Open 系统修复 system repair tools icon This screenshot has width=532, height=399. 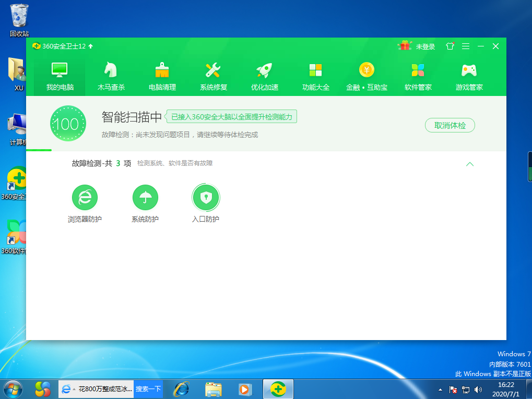pos(213,70)
